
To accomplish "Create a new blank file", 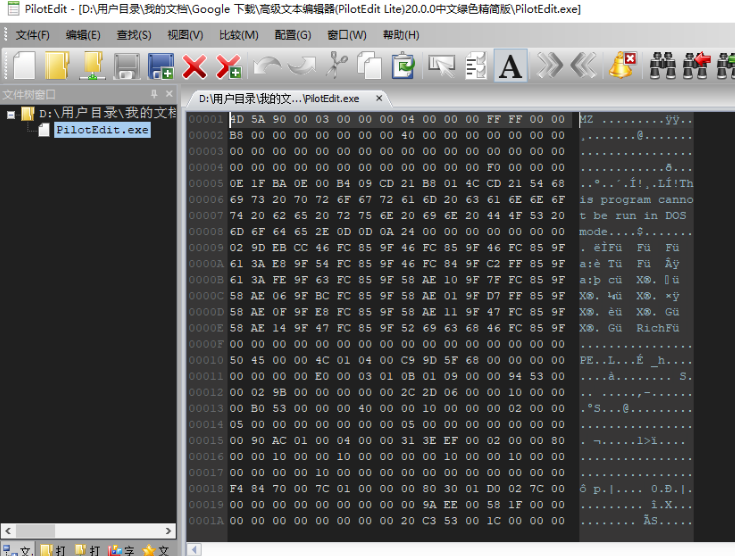I will [x=24, y=65].
